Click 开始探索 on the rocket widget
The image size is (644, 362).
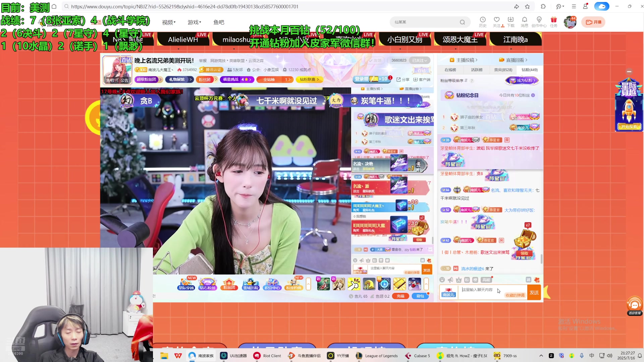[x=629, y=127]
